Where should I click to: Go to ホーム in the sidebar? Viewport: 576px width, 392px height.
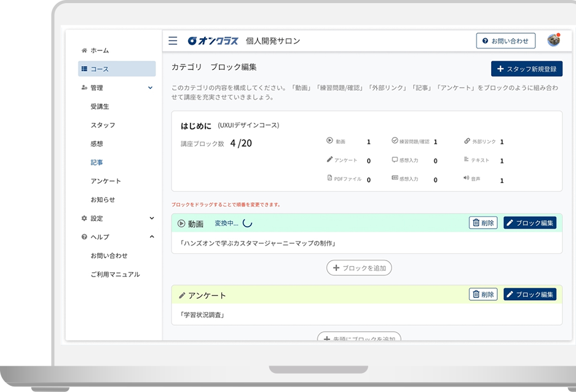pos(99,50)
